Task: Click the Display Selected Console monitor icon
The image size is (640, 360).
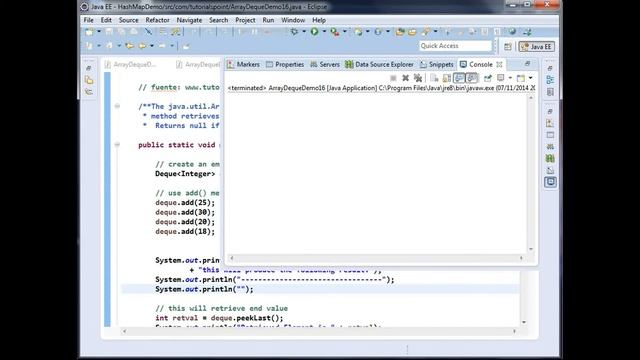Action: click(500, 78)
